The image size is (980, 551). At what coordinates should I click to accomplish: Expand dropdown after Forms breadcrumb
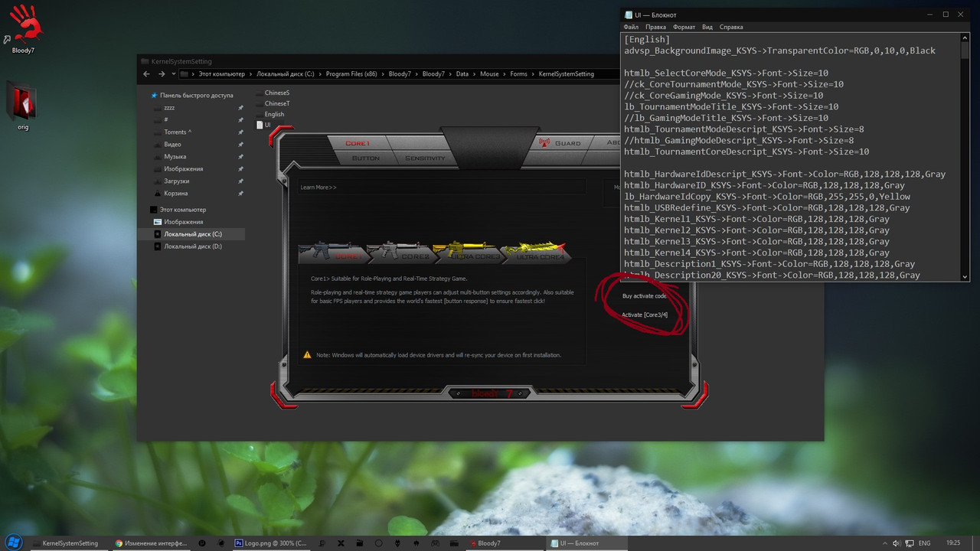click(x=533, y=74)
